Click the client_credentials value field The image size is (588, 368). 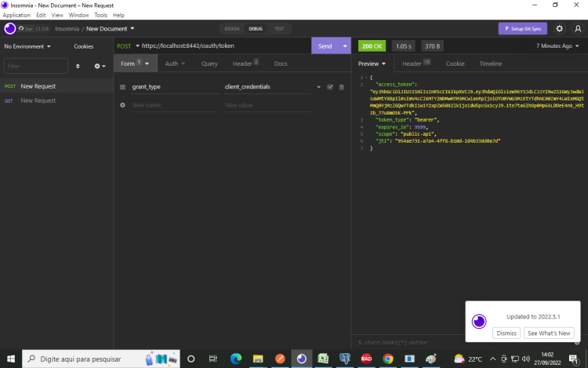pos(267,86)
